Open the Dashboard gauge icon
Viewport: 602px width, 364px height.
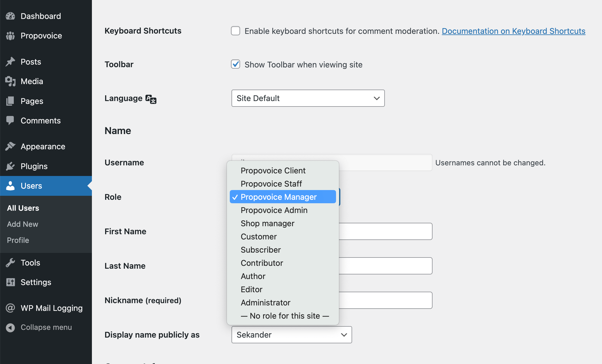[x=10, y=16]
